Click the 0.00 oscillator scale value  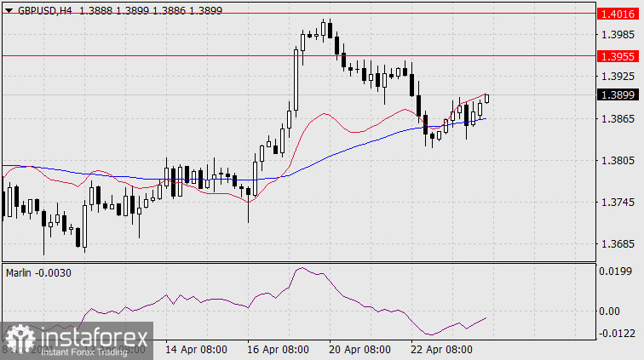(609, 311)
